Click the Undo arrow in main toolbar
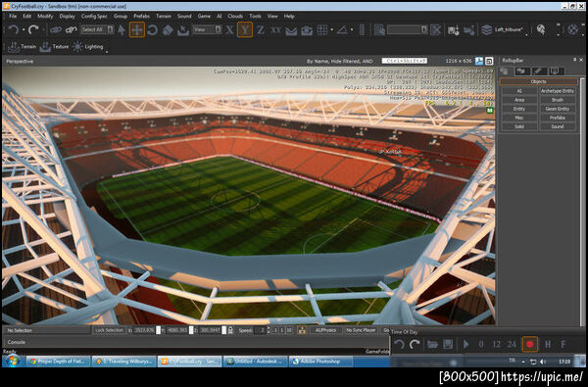The height and width of the screenshot is (387, 588). coord(14,29)
